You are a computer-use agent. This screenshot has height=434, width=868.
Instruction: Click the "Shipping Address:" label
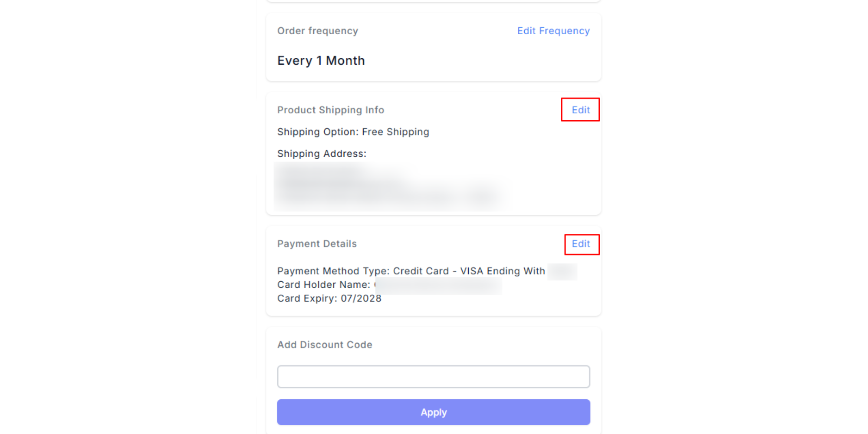point(322,154)
